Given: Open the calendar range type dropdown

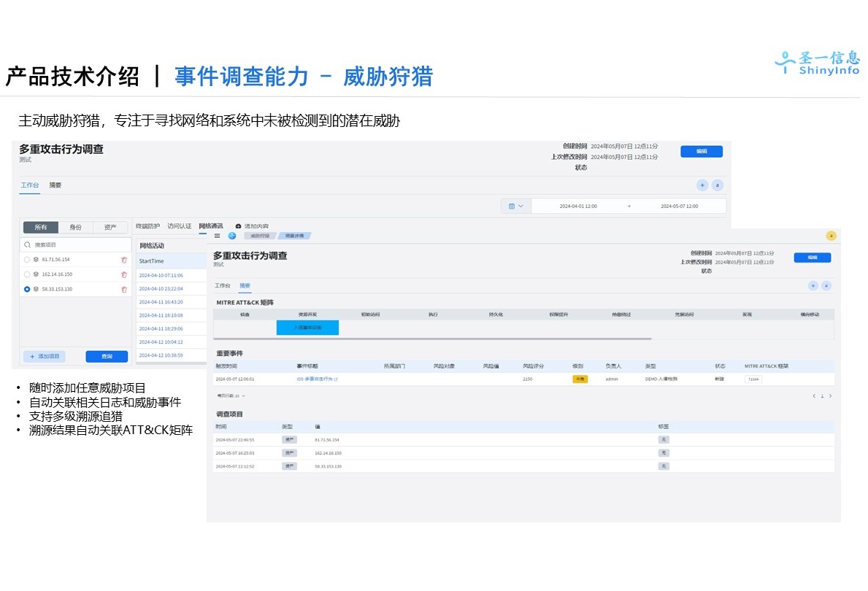Looking at the screenshot, I should pyautogui.click(x=515, y=206).
